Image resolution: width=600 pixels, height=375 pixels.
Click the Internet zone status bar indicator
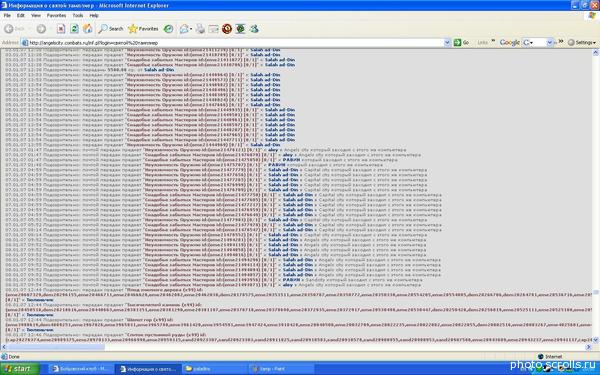pyautogui.click(x=550, y=357)
